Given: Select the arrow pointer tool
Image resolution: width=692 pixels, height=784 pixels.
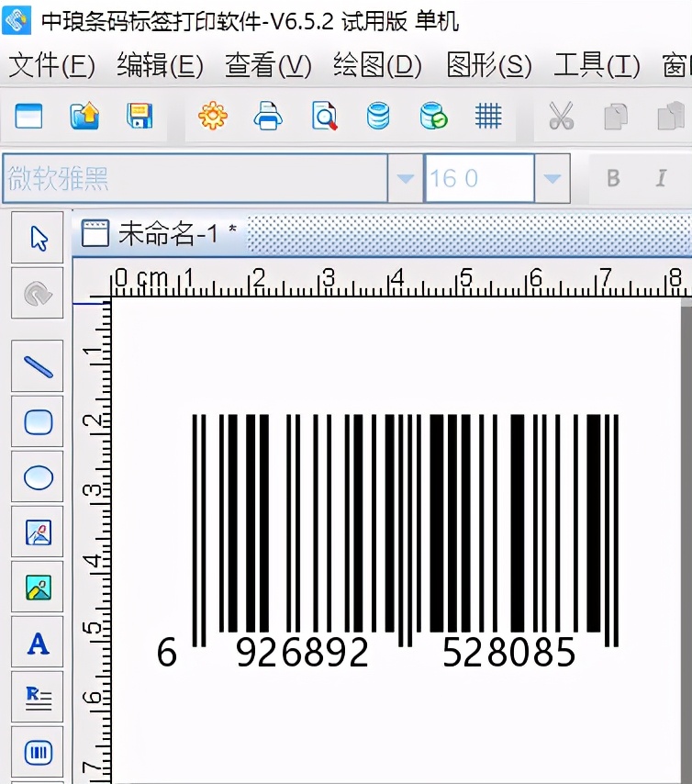Looking at the screenshot, I should point(38,238).
